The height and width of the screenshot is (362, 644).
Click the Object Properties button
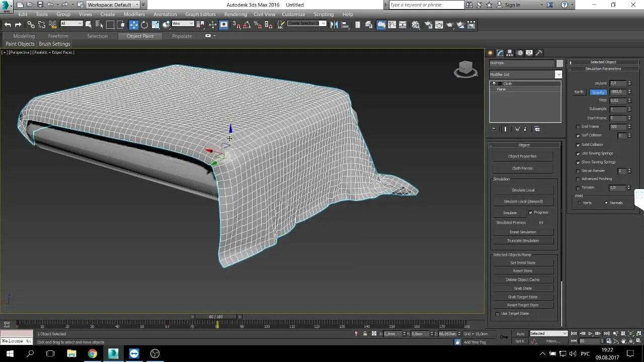522,156
